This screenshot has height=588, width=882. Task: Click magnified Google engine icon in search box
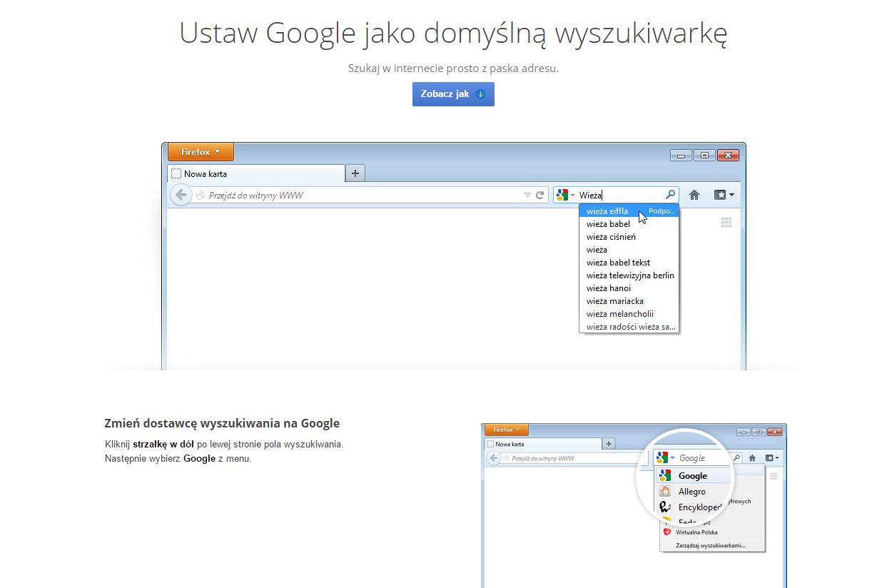tap(663, 458)
